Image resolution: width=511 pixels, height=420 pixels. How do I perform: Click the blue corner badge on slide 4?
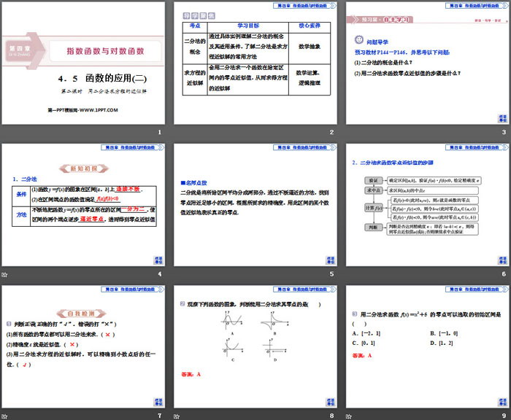(x=155, y=260)
